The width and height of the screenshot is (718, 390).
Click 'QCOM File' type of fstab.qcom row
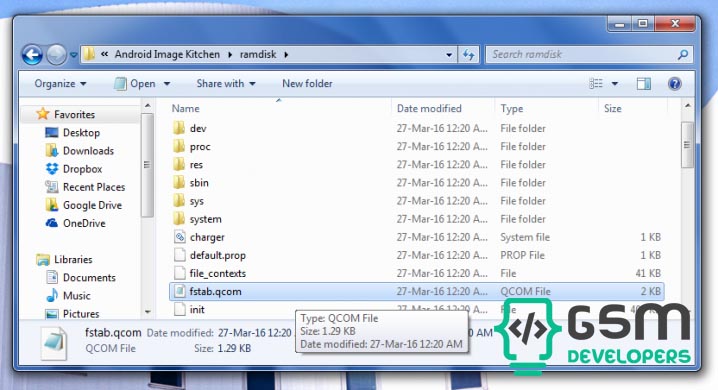[525, 292]
